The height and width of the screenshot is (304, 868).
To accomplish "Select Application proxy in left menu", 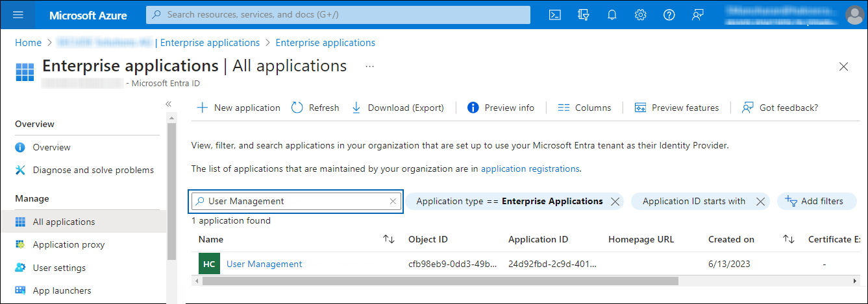I will (x=68, y=244).
